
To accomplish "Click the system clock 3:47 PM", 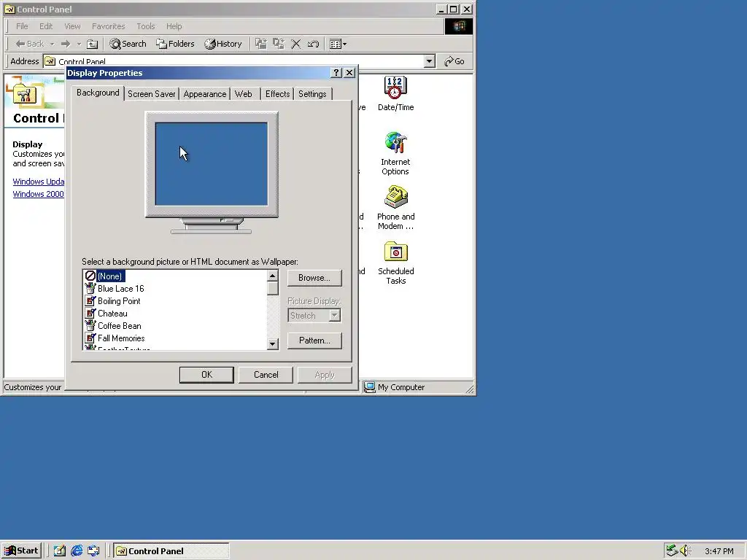I will point(719,551).
